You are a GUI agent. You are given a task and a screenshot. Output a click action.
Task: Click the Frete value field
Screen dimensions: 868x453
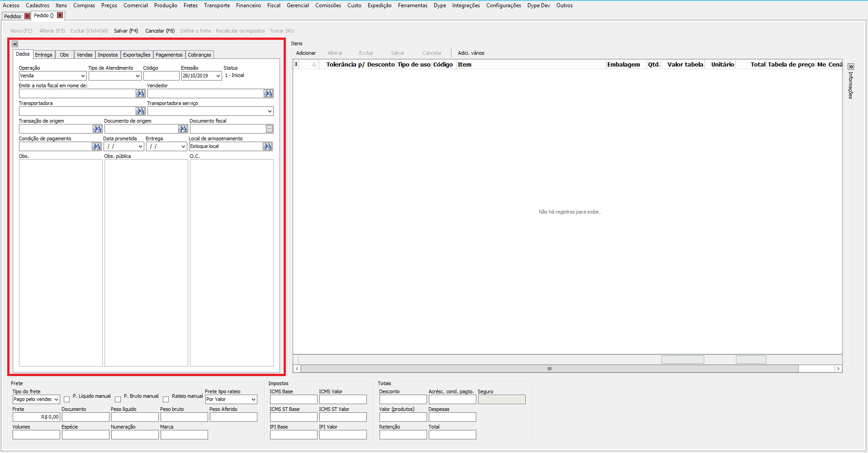click(36, 417)
